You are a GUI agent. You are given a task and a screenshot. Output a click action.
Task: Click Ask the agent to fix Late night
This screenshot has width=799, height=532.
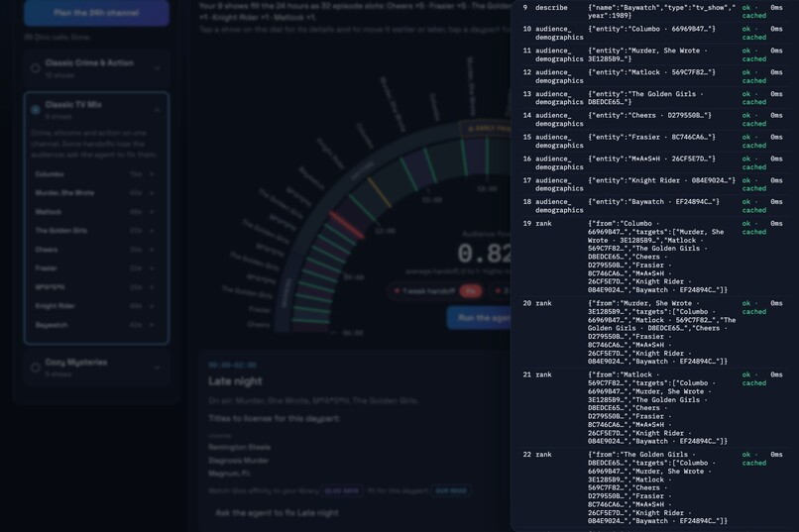(277, 512)
